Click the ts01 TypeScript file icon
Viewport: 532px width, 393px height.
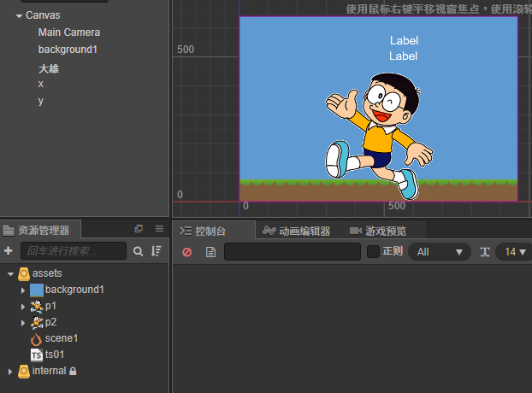click(x=37, y=355)
